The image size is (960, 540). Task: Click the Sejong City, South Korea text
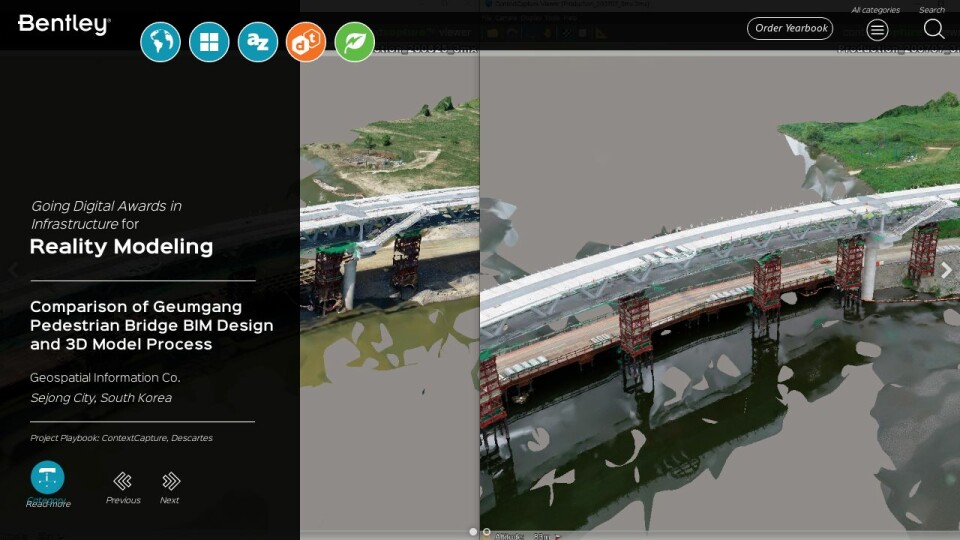coord(101,398)
